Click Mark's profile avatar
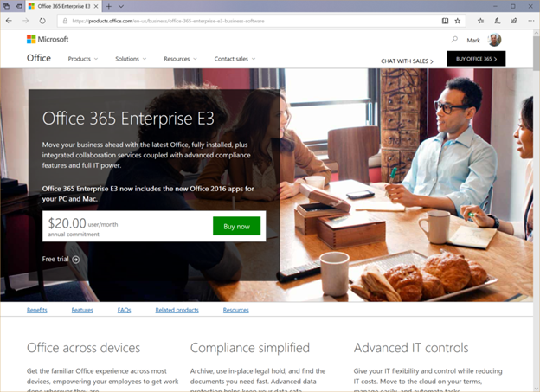Viewport: 540px width, 392px height. click(494, 40)
